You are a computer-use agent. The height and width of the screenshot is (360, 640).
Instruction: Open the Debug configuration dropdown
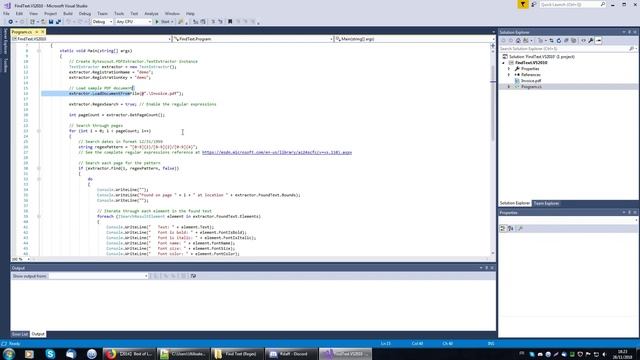(102, 22)
